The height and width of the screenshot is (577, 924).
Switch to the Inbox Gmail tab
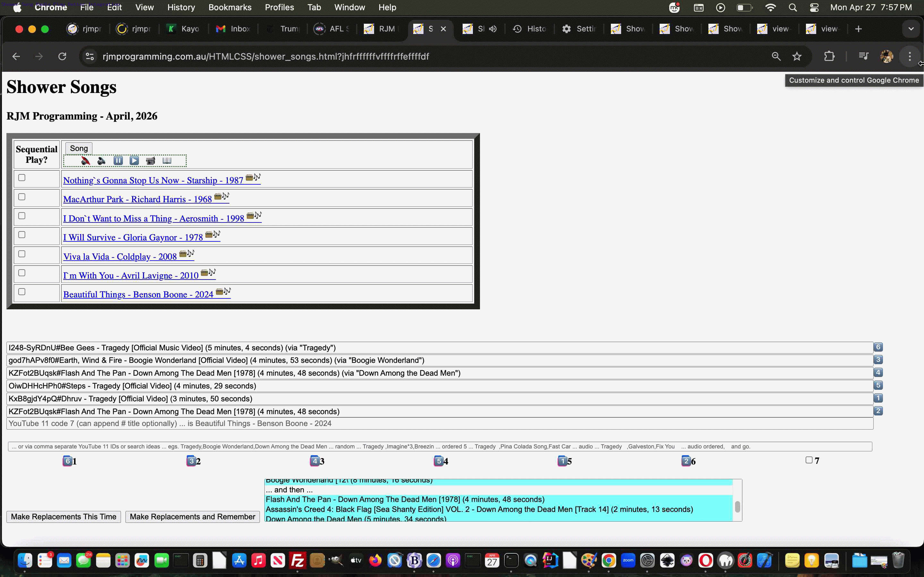pos(233,29)
